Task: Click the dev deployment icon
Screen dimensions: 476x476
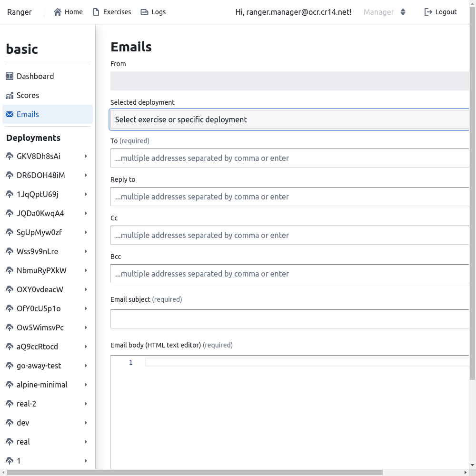Action: pyautogui.click(x=10, y=423)
